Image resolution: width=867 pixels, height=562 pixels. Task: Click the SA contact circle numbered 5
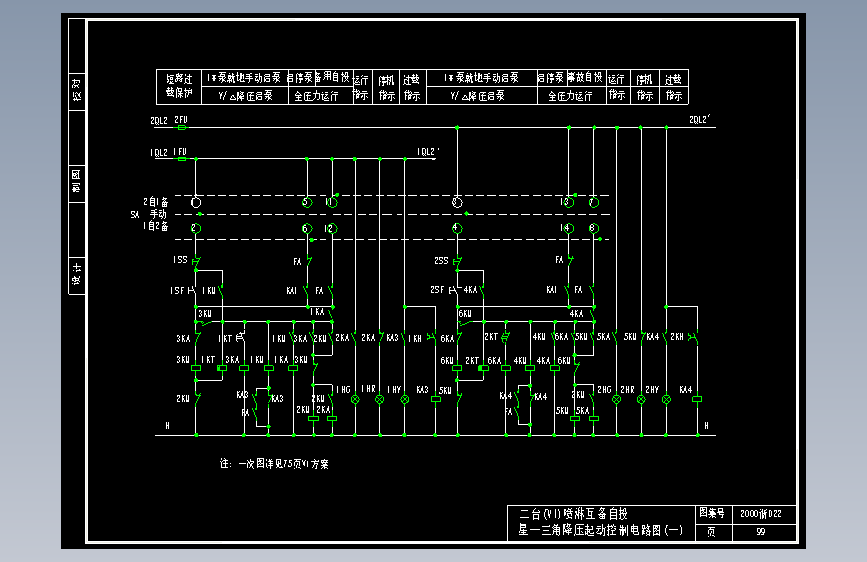[307, 202]
